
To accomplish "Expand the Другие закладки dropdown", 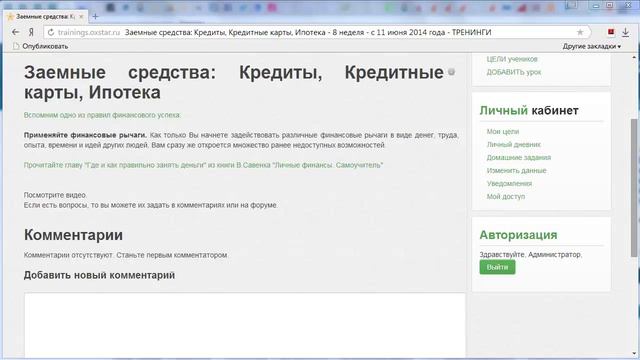I will (x=591, y=46).
